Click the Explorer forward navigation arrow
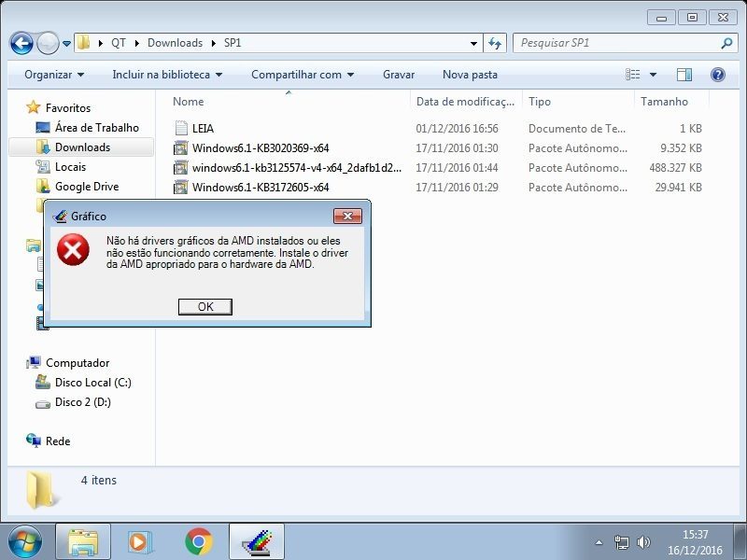The width and height of the screenshot is (747, 560). pos(48,43)
